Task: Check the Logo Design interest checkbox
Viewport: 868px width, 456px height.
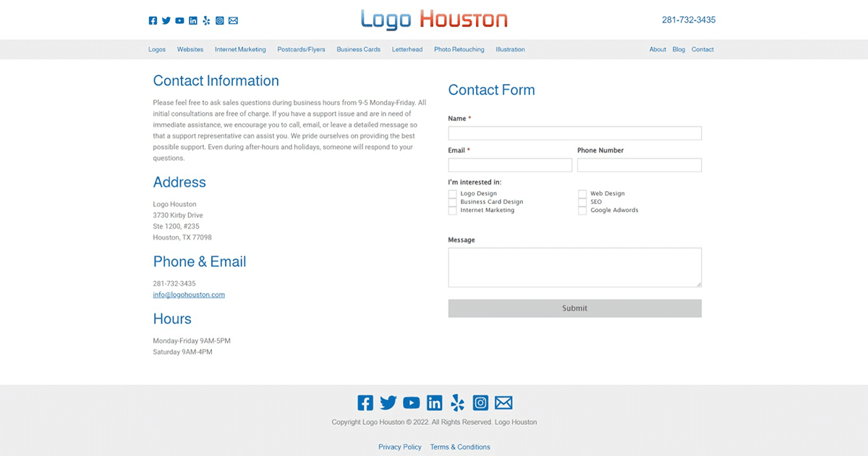Action: 453,193
